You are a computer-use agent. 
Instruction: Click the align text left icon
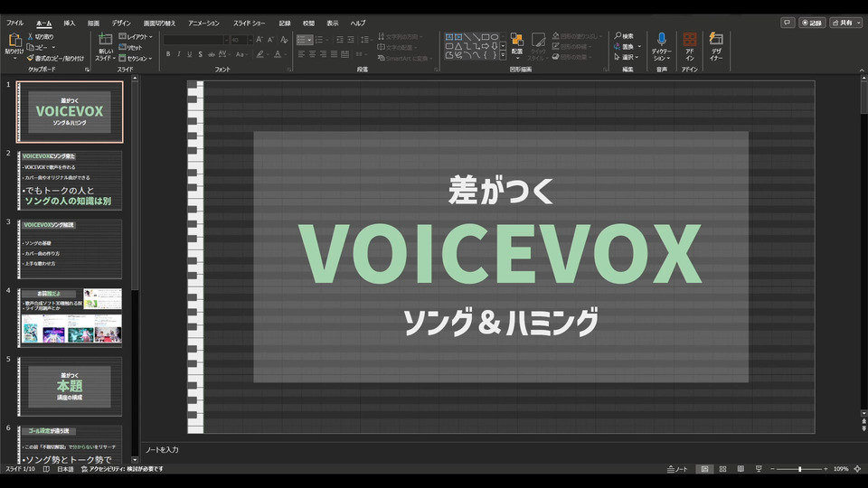(302, 54)
